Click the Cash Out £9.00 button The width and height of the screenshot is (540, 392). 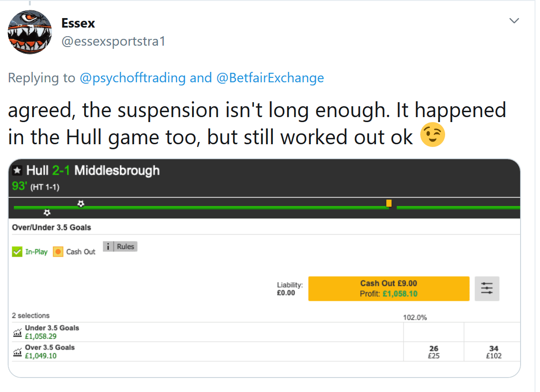click(389, 288)
